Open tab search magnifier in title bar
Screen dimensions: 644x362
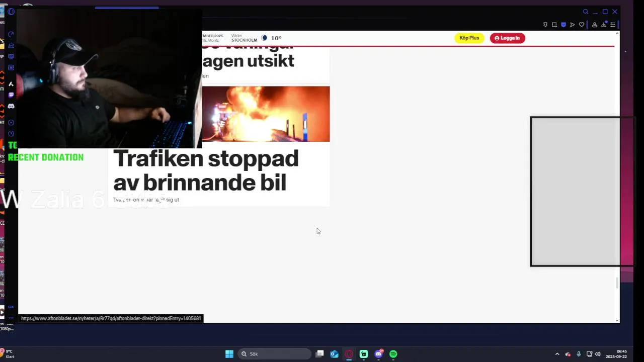tap(586, 12)
